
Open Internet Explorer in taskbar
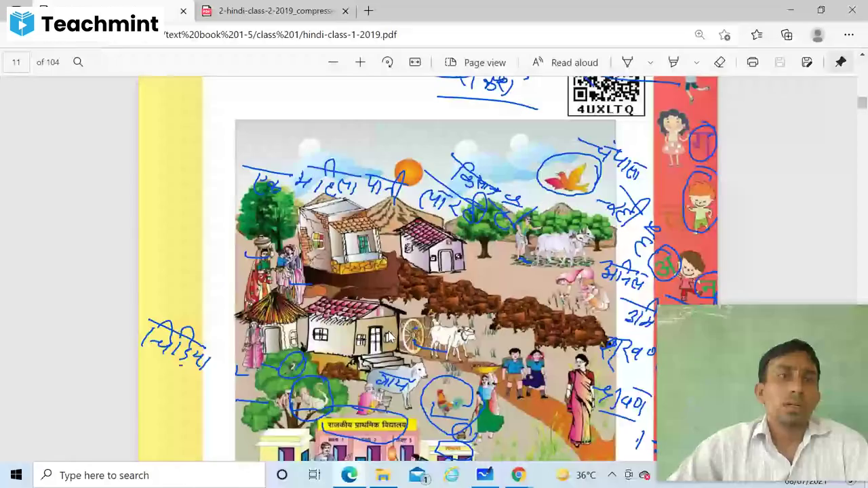point(451,475)
